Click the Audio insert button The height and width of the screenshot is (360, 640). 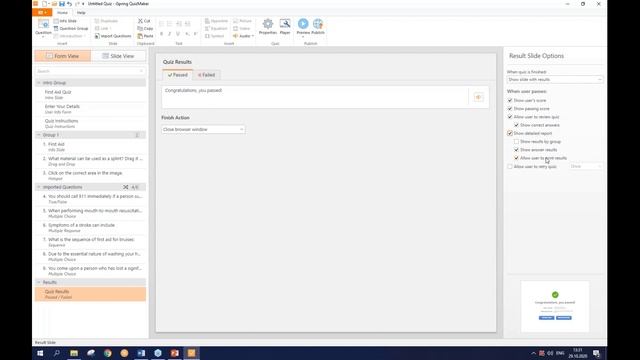tap(243, 36)
